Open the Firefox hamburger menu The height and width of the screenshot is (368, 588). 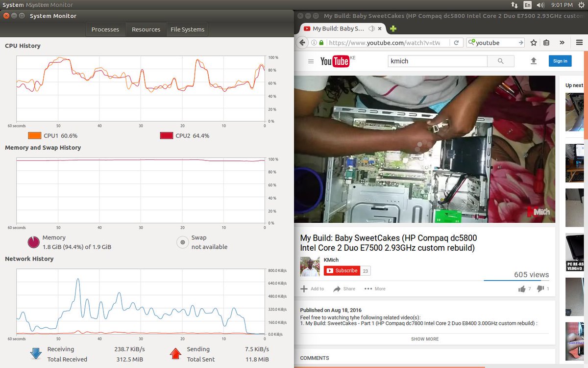pos(579,43)
